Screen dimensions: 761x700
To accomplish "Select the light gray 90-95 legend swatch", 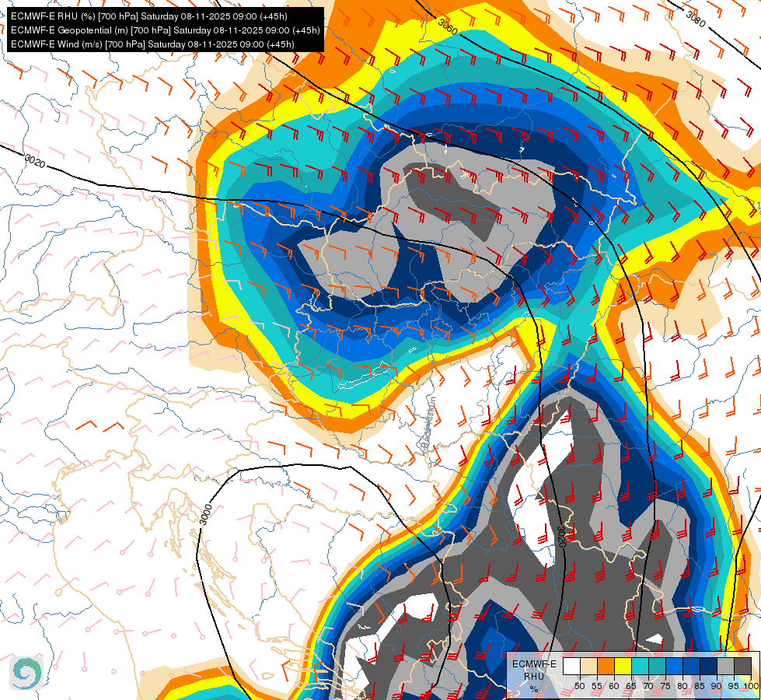I will [x=725, y=666].
